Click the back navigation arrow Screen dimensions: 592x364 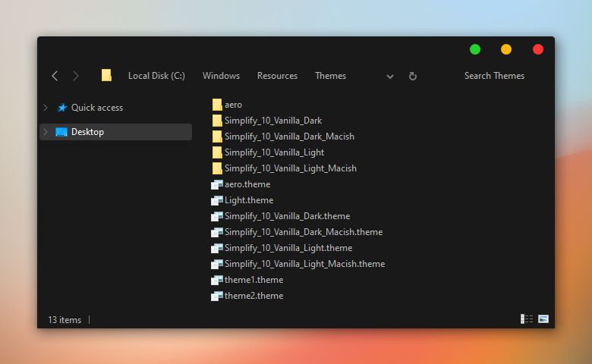55,76
